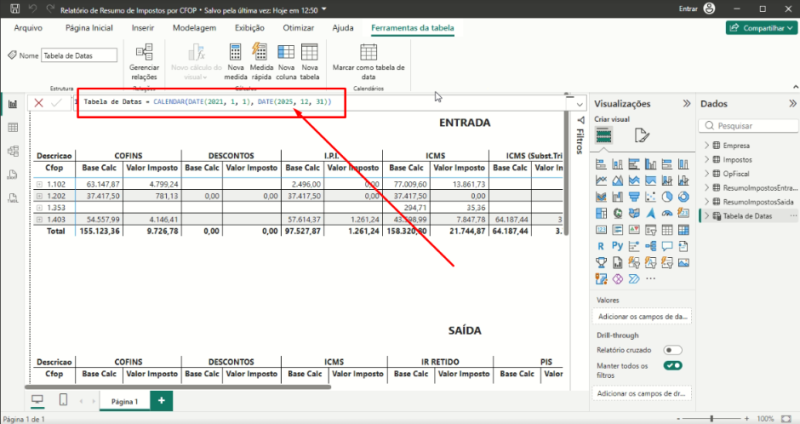Select the Build visual icon
The image size is (800, 424).
[604, 135]
